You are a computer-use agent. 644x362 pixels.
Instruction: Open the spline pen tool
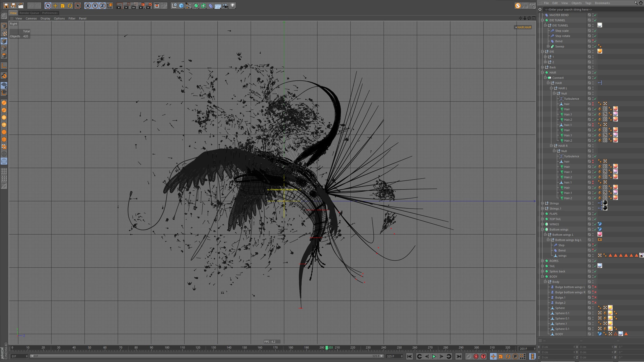click(x=189, y=6)
